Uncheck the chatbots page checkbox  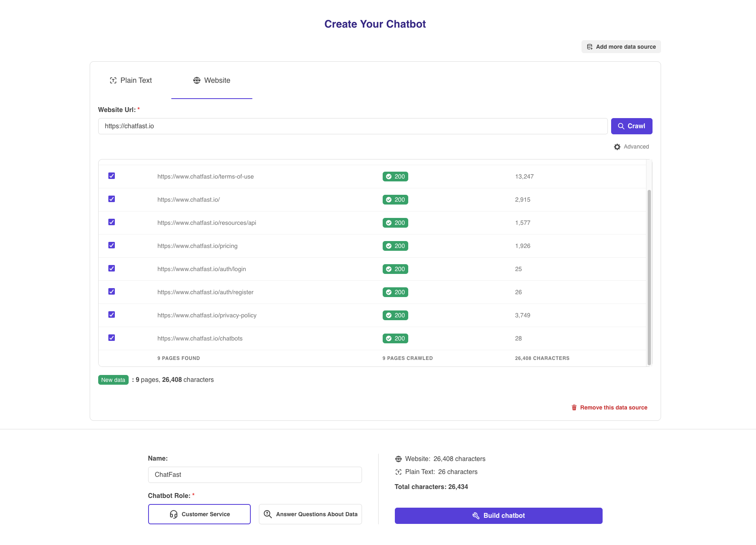pyautogui.click(x=112, y=338)
